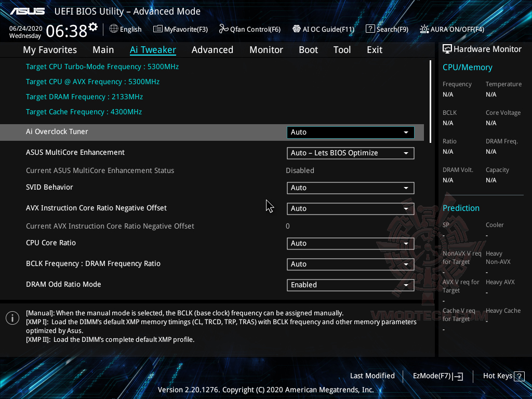
Task: Expand the CPU Core Ratio dropdown
Action: [x=350, y=243]
